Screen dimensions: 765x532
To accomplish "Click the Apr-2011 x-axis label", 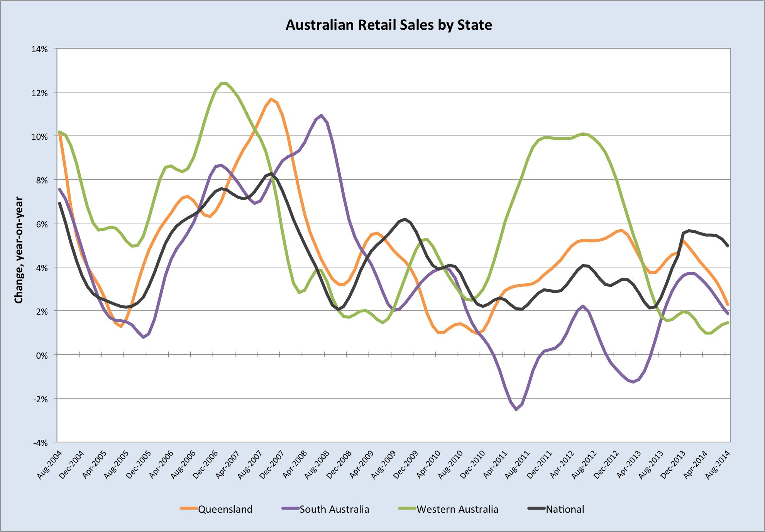I will pyautogui.click(x=496, y=464).
